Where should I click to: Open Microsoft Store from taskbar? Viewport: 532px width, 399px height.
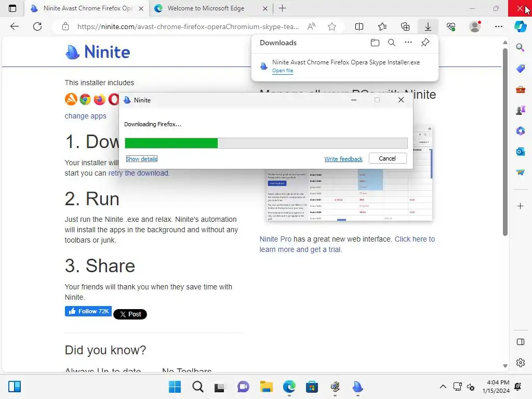tap(312, 387)
